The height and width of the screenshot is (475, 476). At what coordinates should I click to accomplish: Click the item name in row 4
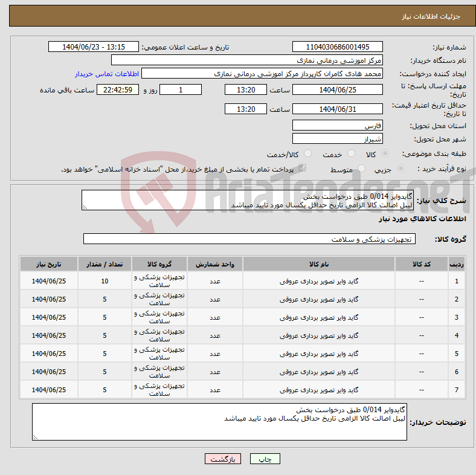pyautogui.click(x=319, y=335)
